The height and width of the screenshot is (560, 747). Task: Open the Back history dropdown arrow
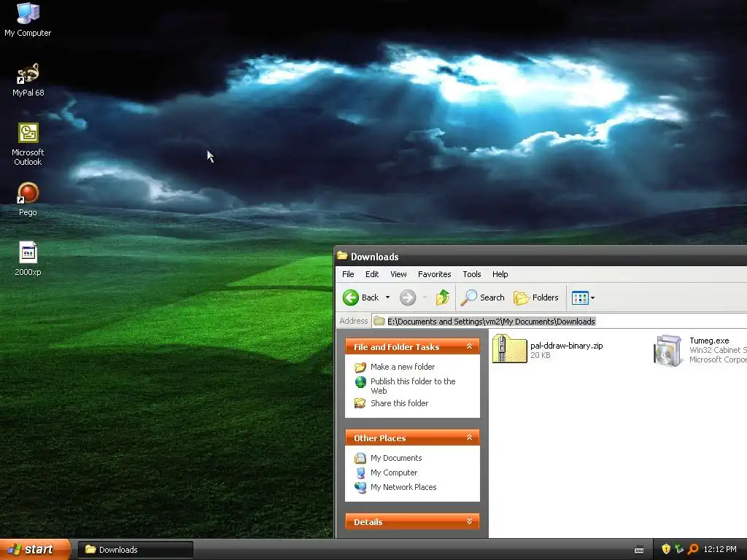point(388,297)
